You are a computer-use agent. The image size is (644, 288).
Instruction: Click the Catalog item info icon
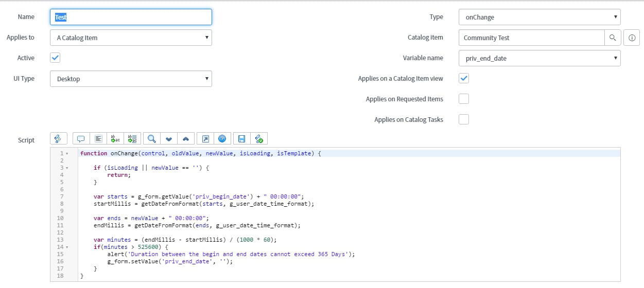[632, 38]
